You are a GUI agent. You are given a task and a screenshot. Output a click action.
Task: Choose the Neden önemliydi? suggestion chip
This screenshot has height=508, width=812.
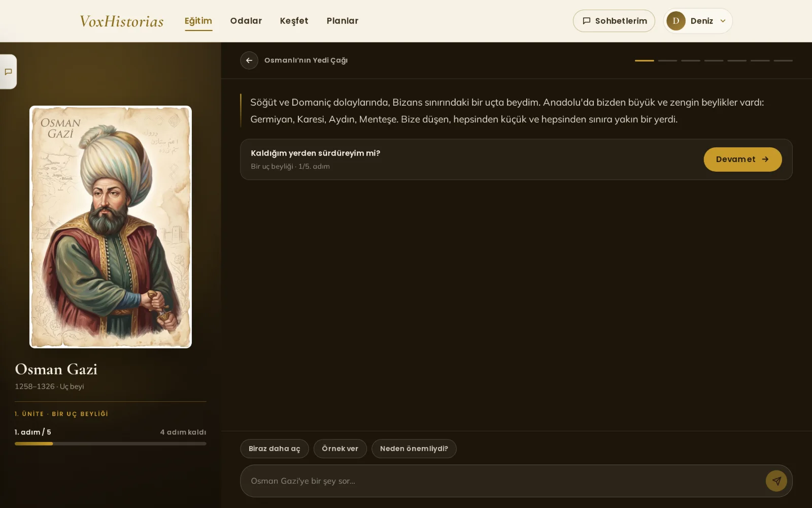pyautogui.click(x=414, y=449)
